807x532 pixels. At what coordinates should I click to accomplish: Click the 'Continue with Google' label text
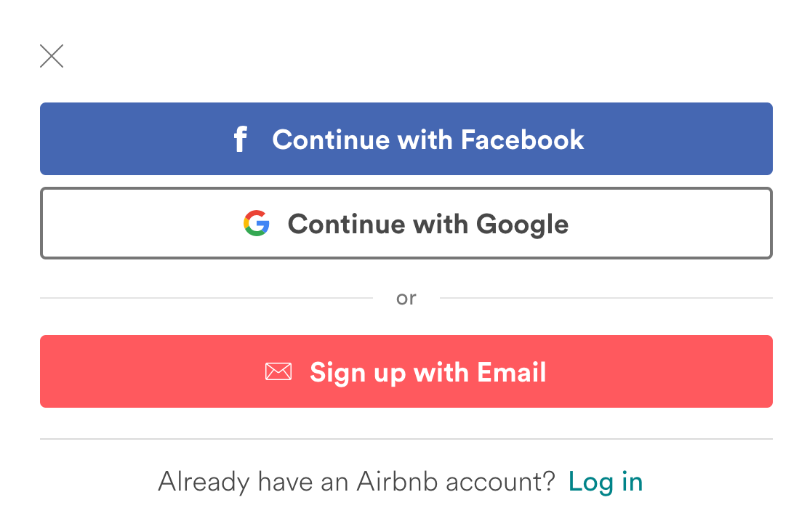[x=428, y=225]
